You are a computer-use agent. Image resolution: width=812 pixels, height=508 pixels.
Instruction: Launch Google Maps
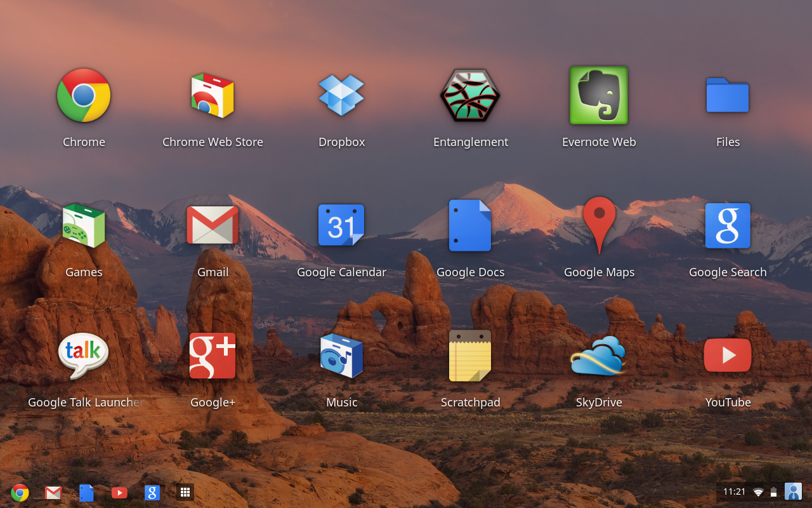click(x=599, y=225)
